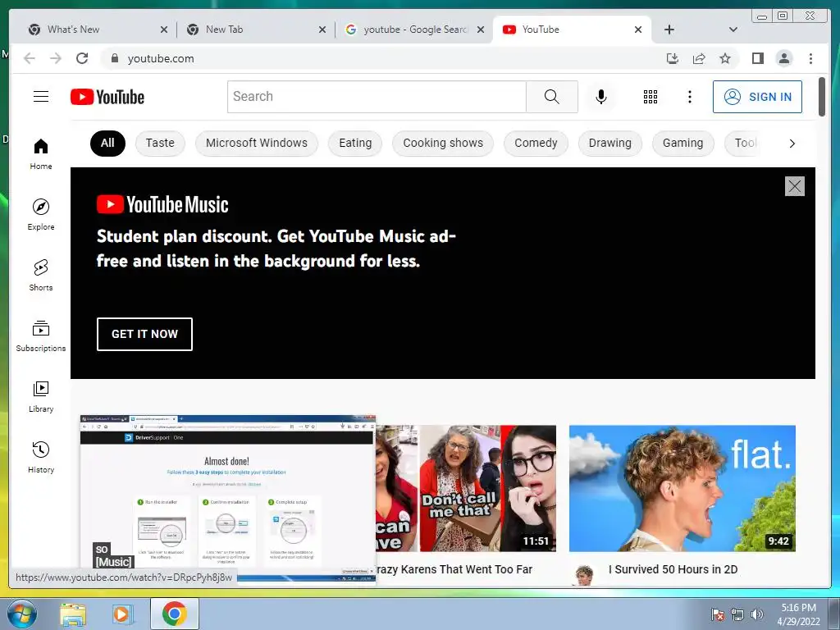Image resolution: width=840 pixels, height=630 pixels.
Task: Open the flat. video thumbnail
Action: [682, 488]
